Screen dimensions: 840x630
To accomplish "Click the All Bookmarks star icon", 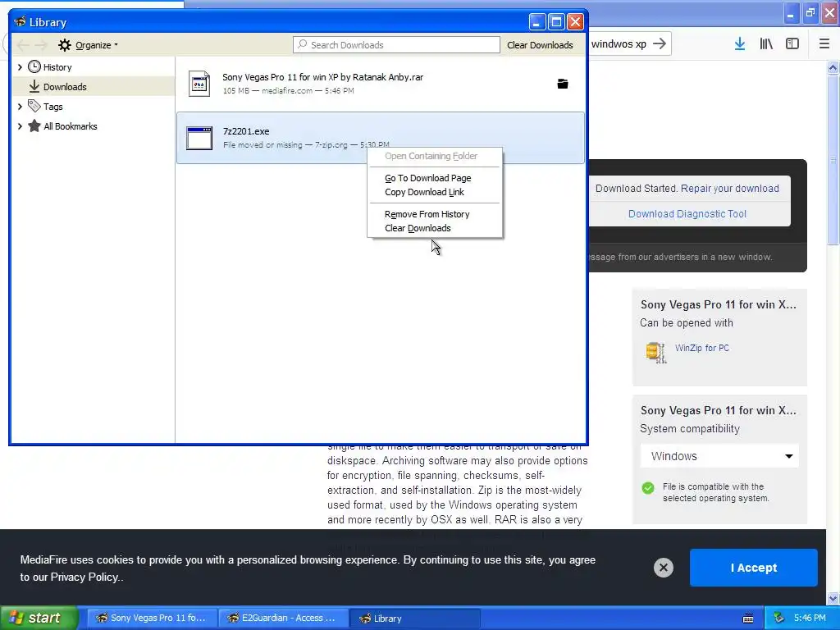I will click(34, 126).
